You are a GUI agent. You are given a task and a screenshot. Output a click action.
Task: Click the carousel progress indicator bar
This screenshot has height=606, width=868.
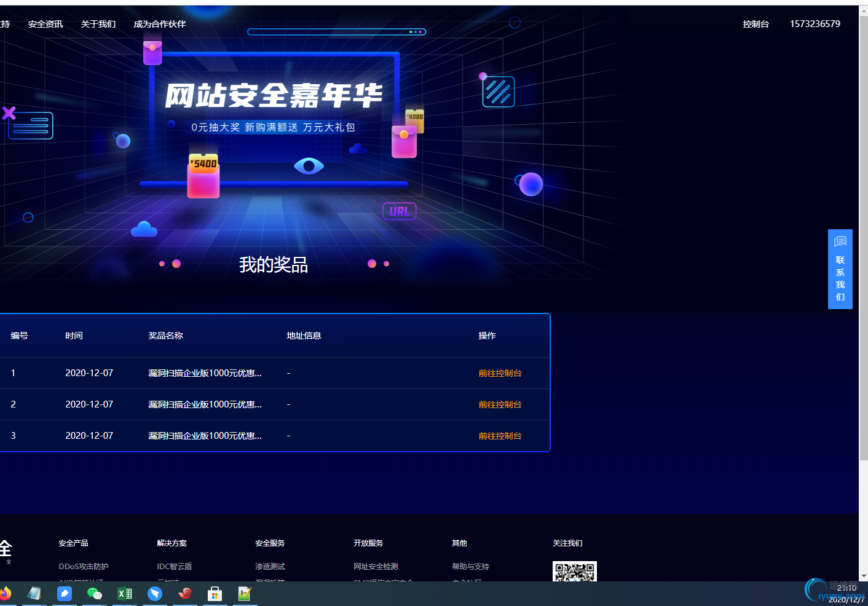tap(336, 31)
